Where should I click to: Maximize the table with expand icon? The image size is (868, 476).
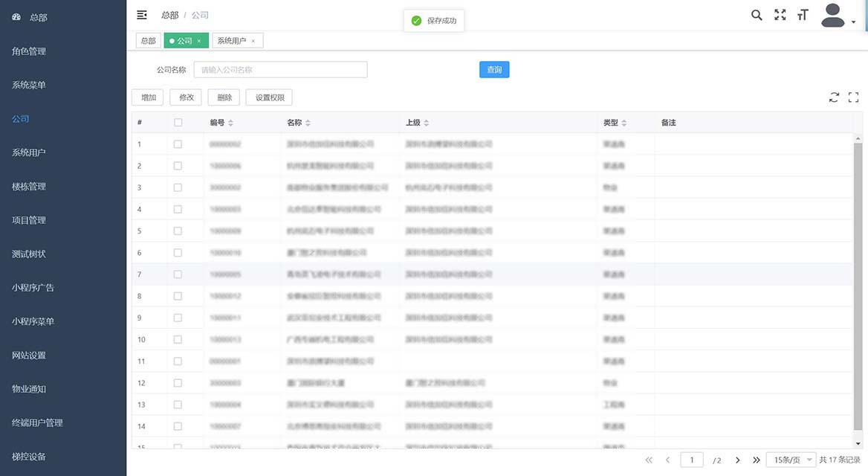(x=853, y=97)
